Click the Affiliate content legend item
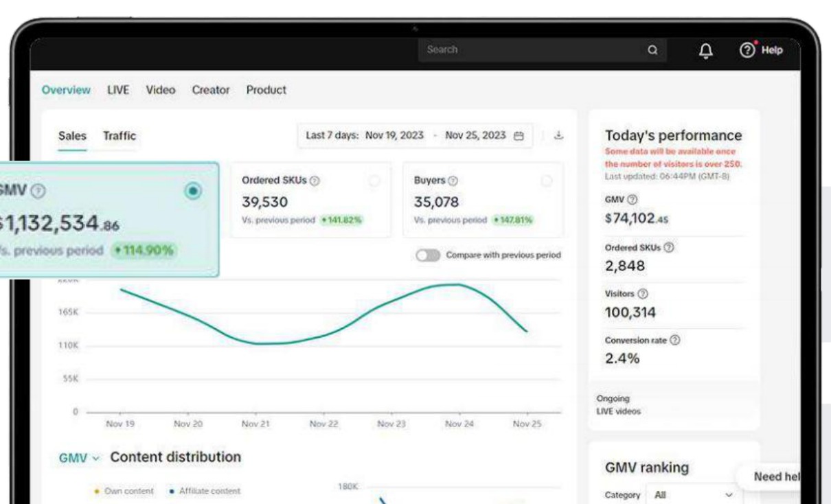This screenshot has height=504, width=831. [x=203, y=492]
